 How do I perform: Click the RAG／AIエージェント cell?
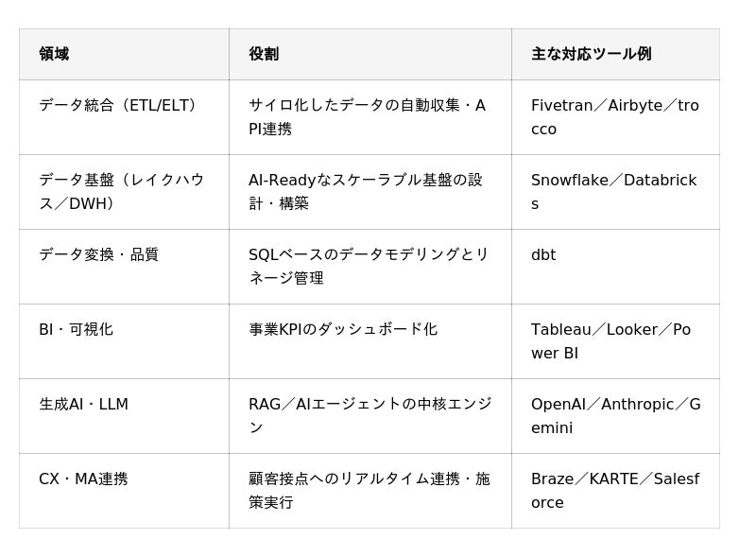[x=370, y=416]
